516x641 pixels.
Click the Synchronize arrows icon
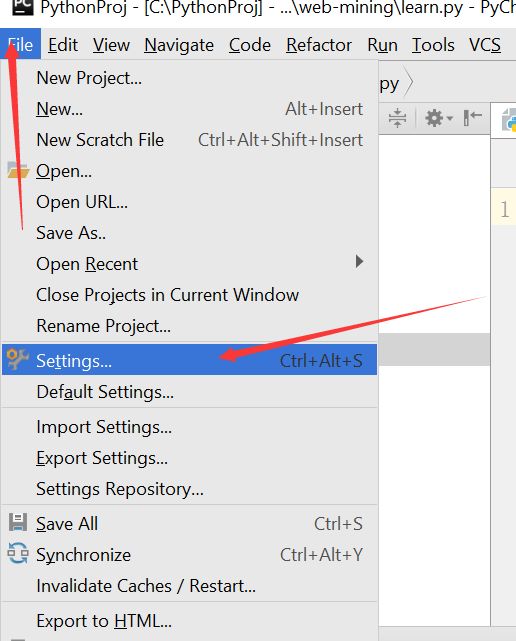pos(18,554)
